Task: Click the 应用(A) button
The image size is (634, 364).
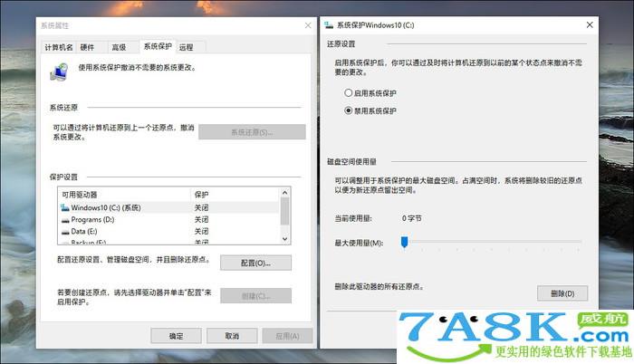Action: point(287,336)
